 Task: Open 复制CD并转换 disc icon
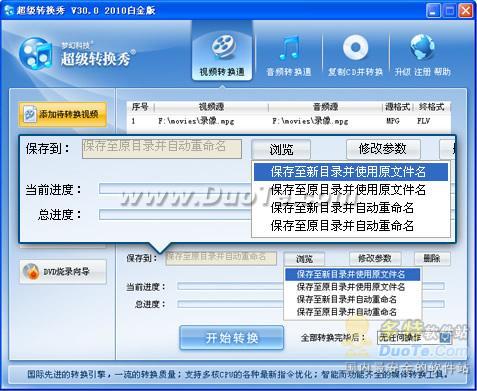click(x=355, y=47)
